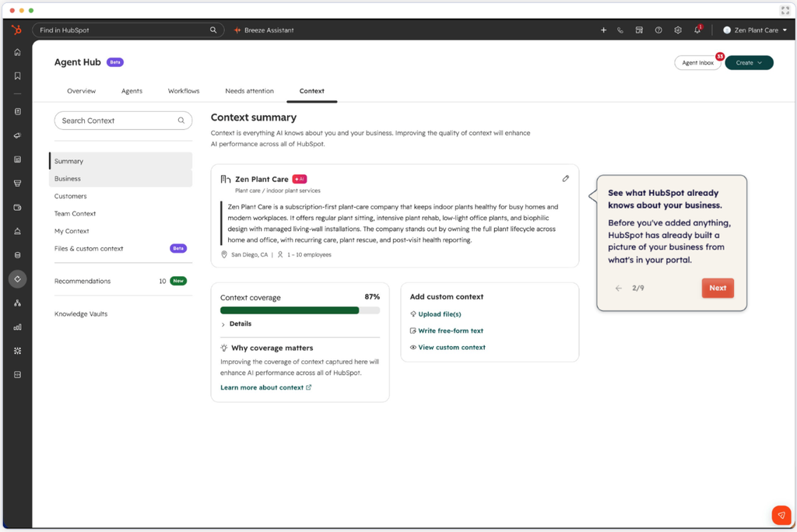The height and width of the screenshot is (532, 797).
Task: Click the Next button in tour popup
Action: pyautogui.click(x=717, y=288)
